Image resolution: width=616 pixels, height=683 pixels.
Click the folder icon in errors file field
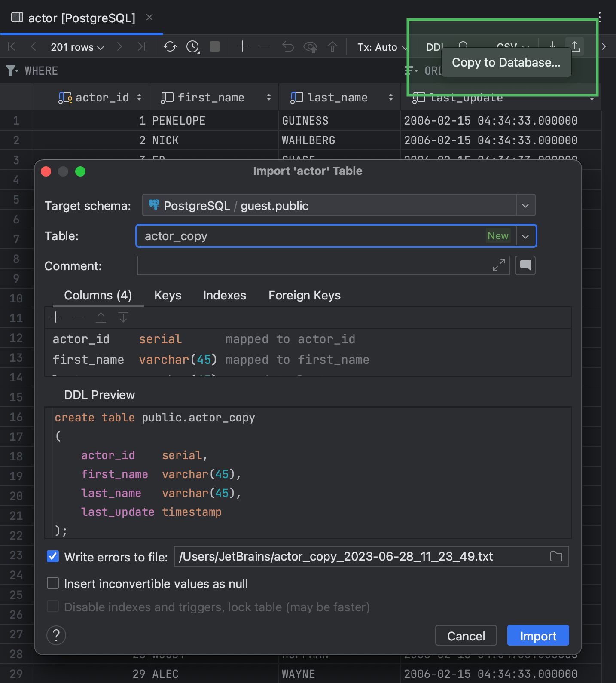click(x=556, y=557)
